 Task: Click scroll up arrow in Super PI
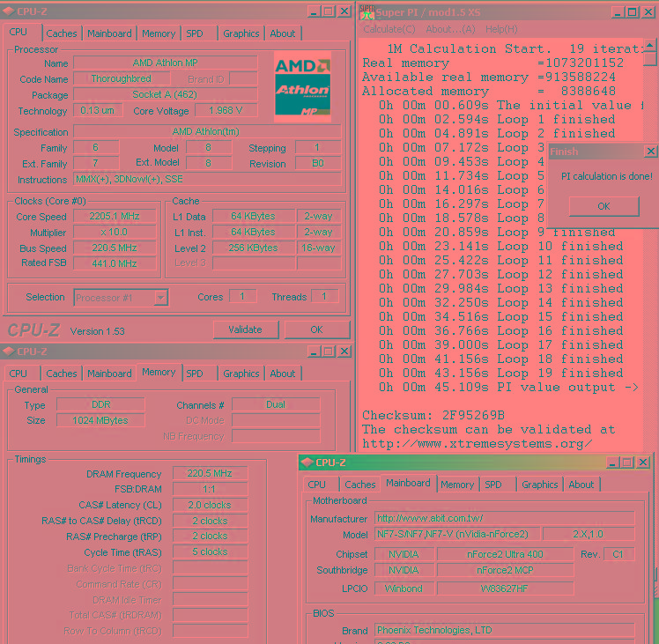(x=650, y=45)
